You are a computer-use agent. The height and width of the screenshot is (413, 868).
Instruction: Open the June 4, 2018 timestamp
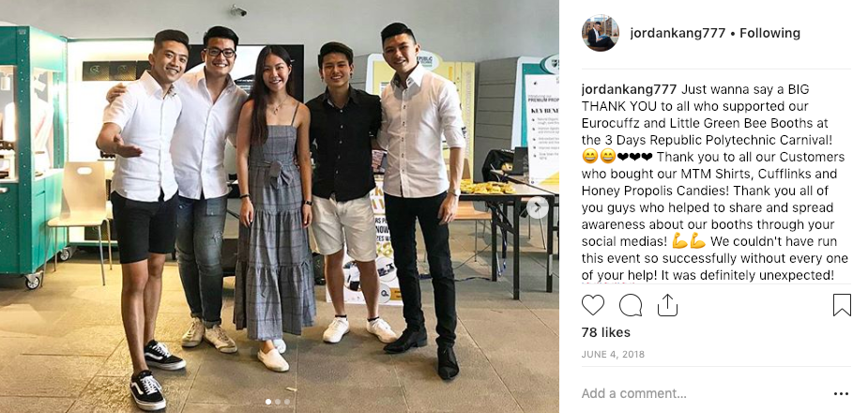click(x=613, y=354)
